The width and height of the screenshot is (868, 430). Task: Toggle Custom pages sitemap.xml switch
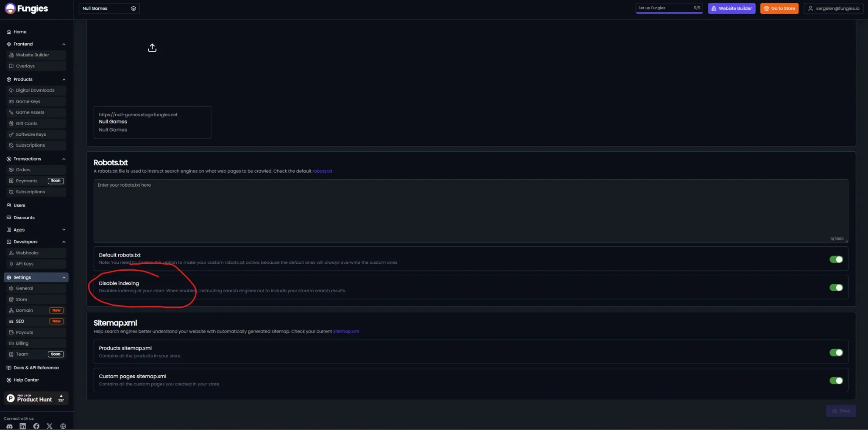click(836, 380)
